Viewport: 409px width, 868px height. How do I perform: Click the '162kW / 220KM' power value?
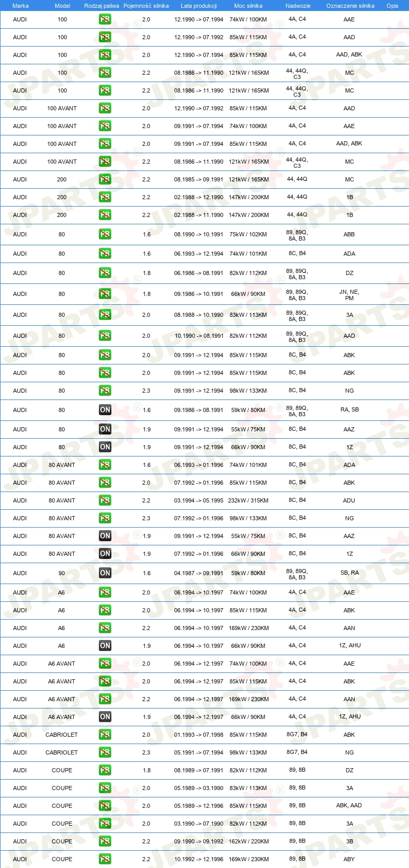(x=248, y=841)
